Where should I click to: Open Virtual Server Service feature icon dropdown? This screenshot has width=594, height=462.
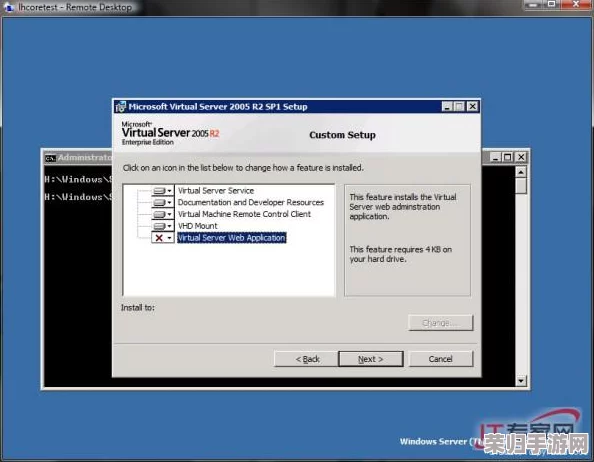point(163,191)
